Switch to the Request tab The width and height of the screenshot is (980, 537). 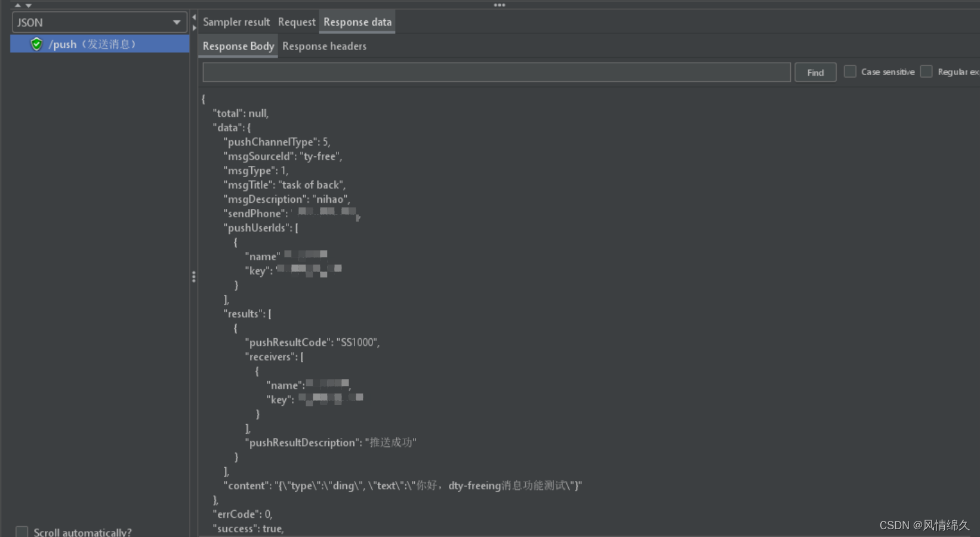pyautogui.click(x=297, y=21)
